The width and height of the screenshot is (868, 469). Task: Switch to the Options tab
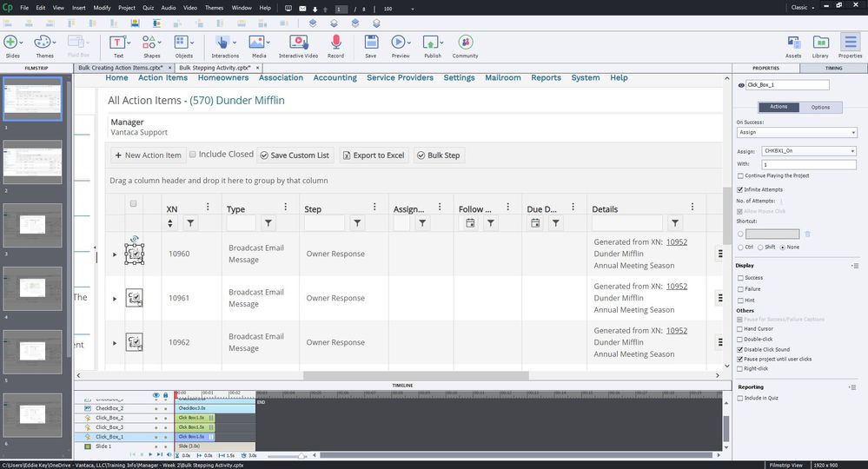point(820,108)
